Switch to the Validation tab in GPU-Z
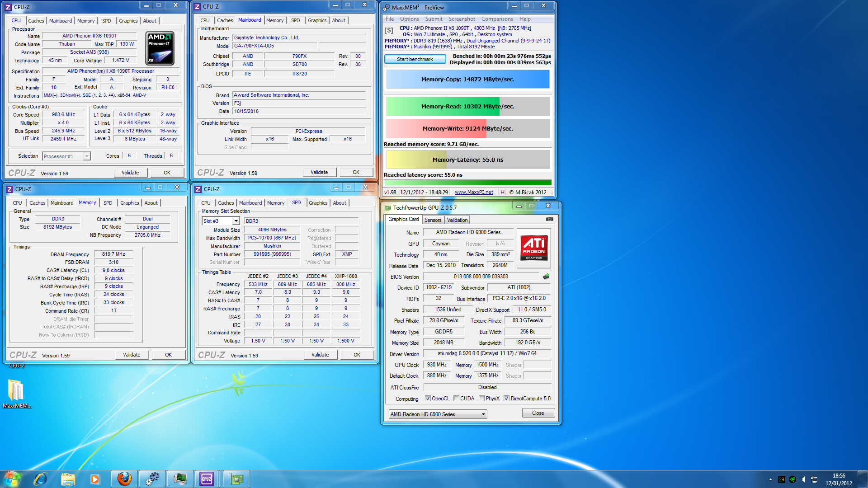The width and height of the screenshot is (868, 488). point(457,220)
